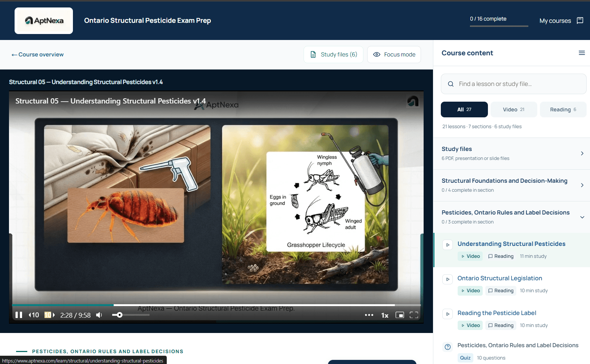Viewport: 590px width, 364px height.
Task: Rewind video 10 seconds
Action: [34, 315]
